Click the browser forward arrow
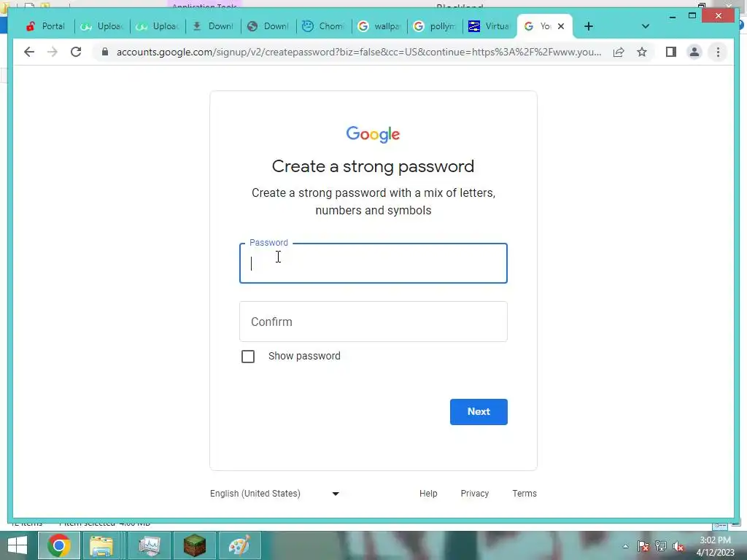This screenshot has width=747, height=560. point(53,52)
